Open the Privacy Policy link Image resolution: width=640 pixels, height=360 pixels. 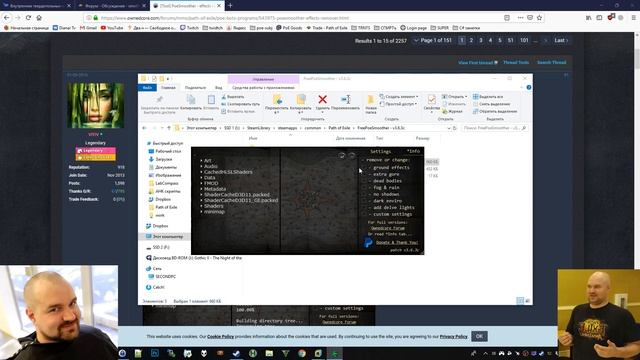tap(453, 337)
